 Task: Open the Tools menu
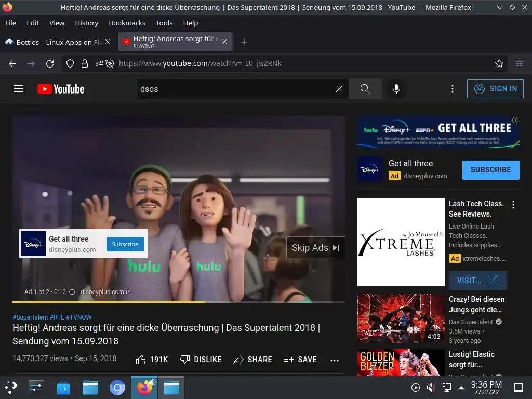coord(164,23)
